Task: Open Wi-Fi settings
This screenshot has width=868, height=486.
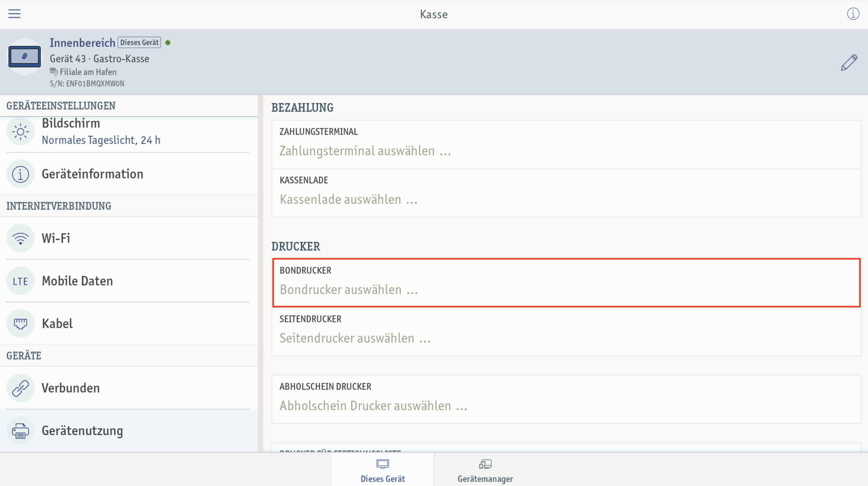Action: pos(128,238)
